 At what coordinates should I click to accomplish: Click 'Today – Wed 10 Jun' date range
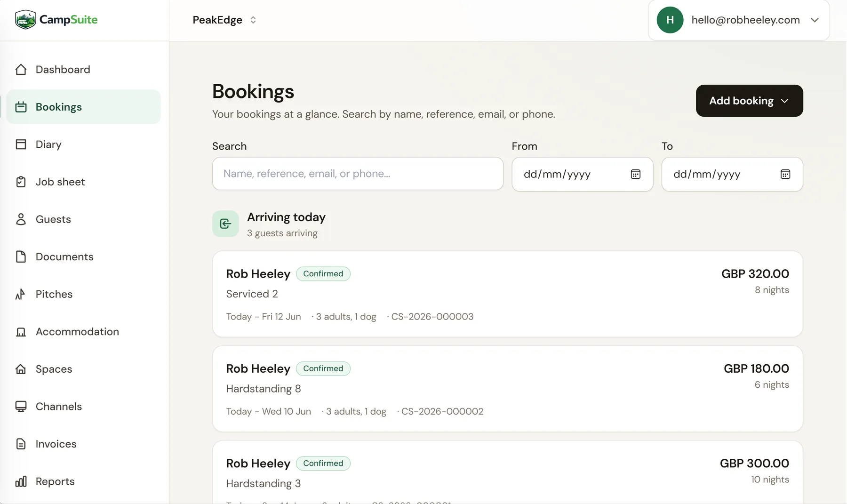click(269, 411)
